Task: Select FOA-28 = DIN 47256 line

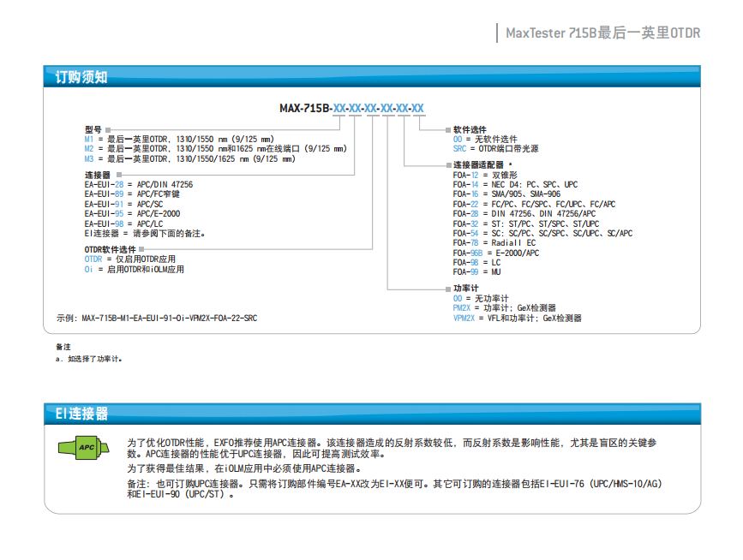Action: tap(524, 214)
